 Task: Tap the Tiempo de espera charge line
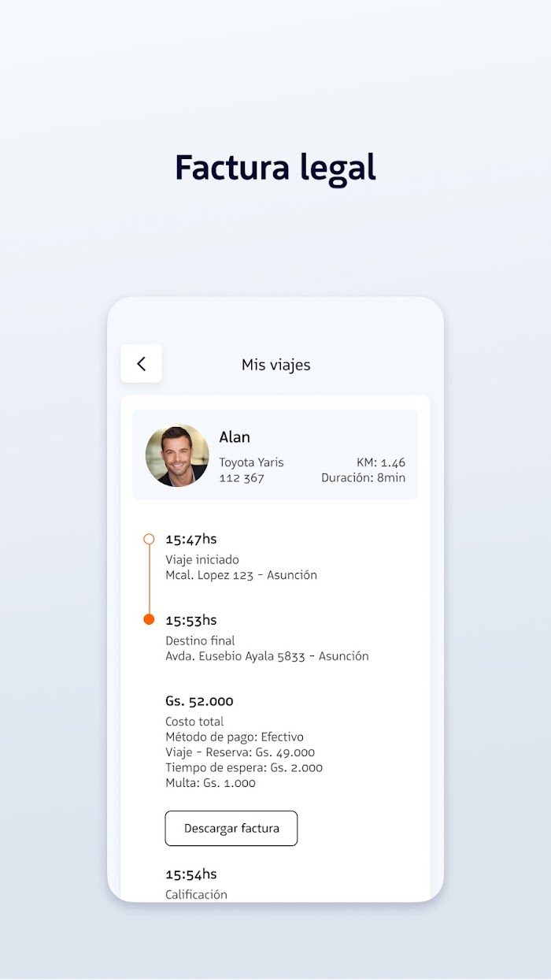point(244,768)
